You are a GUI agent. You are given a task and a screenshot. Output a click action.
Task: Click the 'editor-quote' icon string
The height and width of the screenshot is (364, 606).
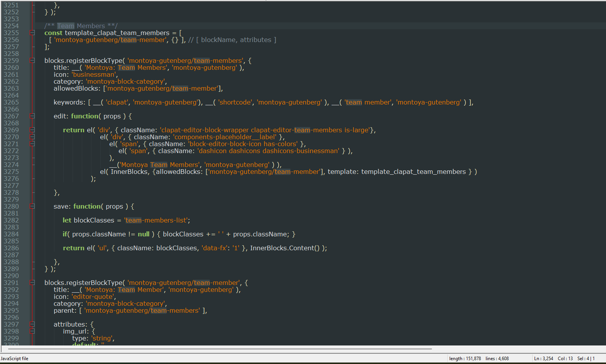coord(93,297)
